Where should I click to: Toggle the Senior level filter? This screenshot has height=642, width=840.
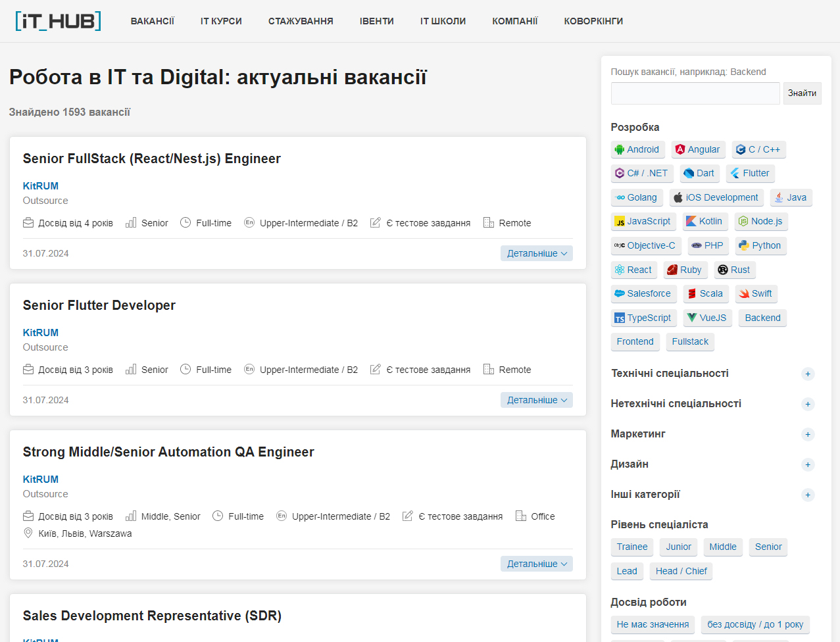768,547
